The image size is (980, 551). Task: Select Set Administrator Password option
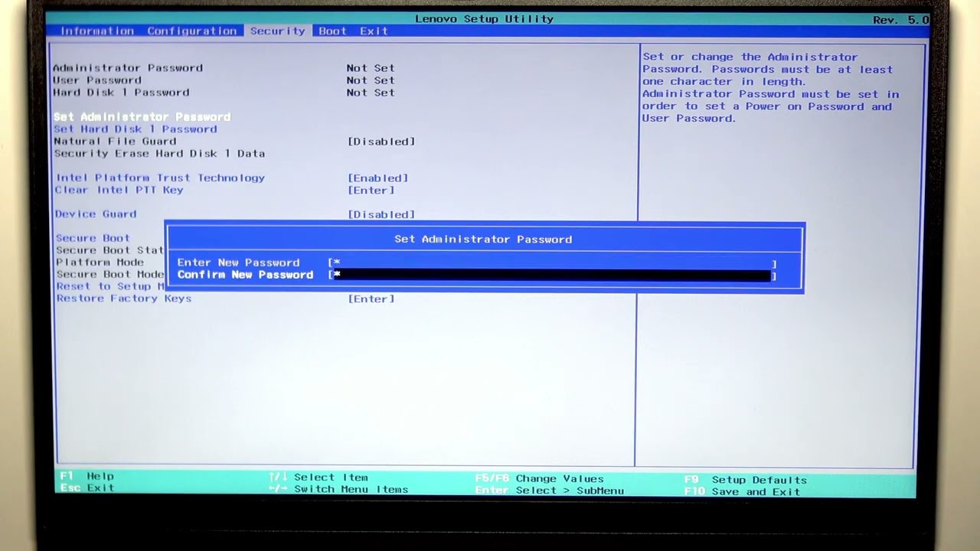[x=142, y=116]
